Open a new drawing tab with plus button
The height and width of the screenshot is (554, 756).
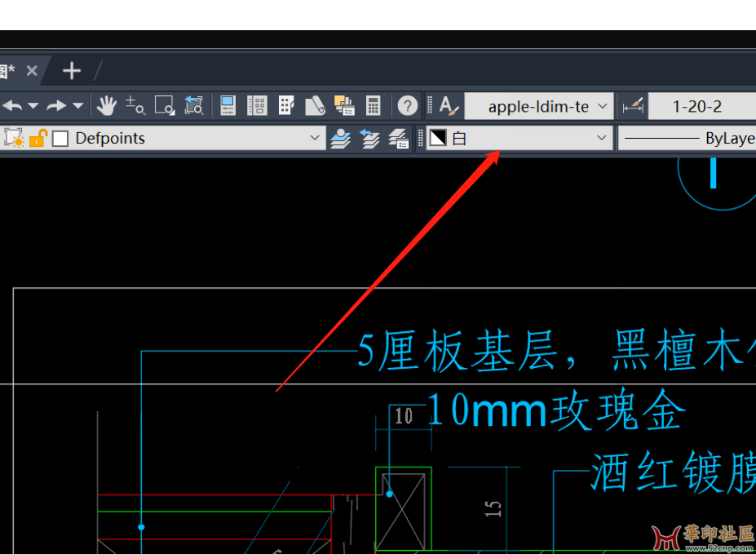(x=72, y=71)
